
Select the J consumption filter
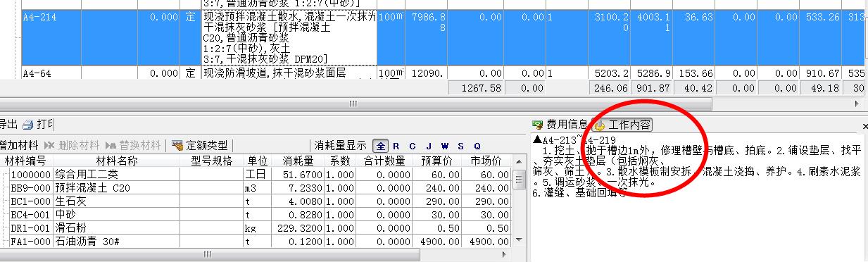click(429, 146)
